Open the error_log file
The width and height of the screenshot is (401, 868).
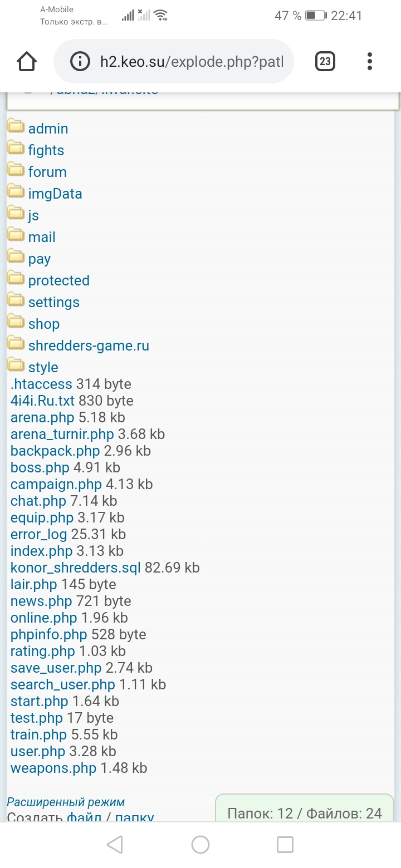(38, 534)
